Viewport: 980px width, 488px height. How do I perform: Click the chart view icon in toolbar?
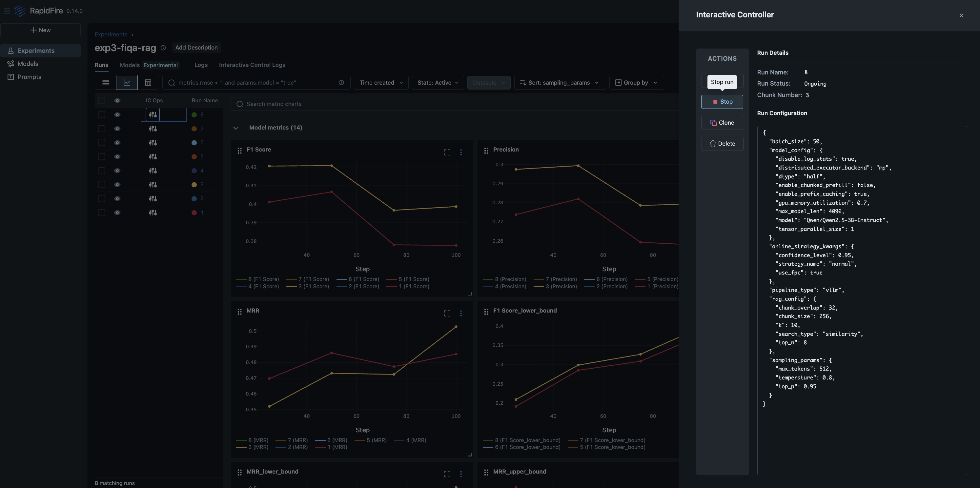click(x=127, y=83)
